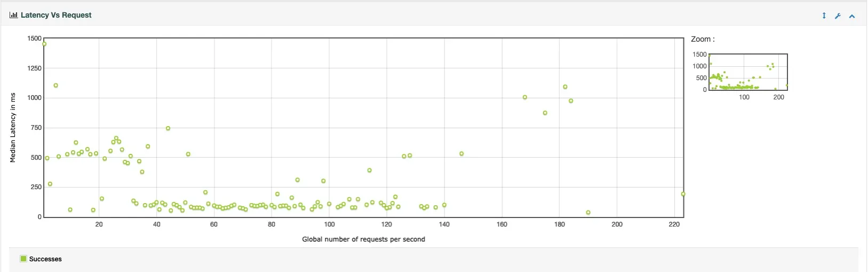Viewport: 868px width, 272px height.
Task: Select the lowest data point near 190 requests
Action: (588, 213)
